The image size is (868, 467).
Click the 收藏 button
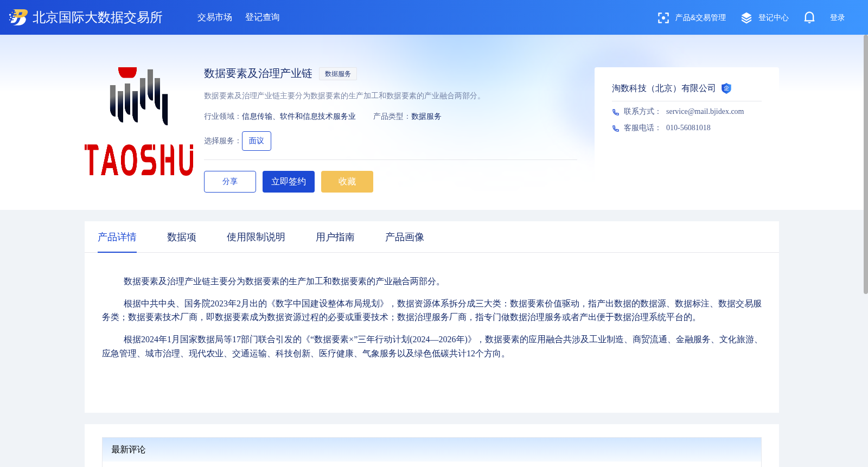(347, 182)
